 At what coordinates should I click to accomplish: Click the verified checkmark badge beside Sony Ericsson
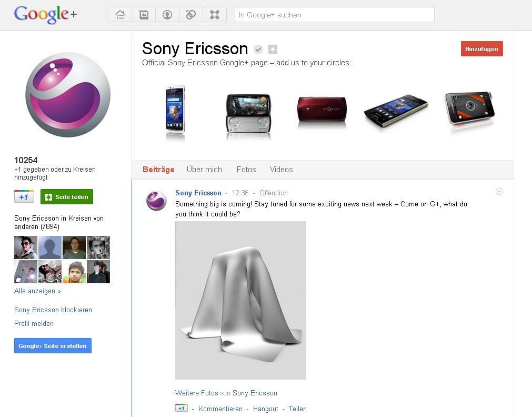tap(258, 49)
